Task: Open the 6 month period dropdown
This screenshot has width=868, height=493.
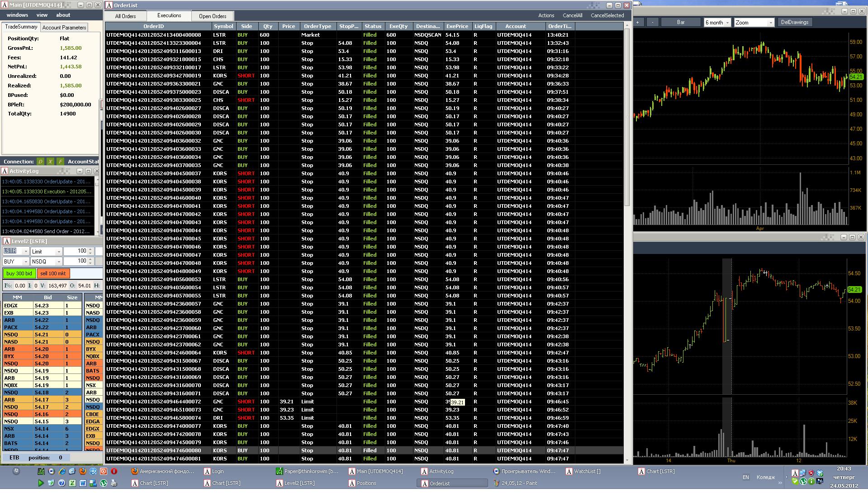Action: [x=727, y=23]
